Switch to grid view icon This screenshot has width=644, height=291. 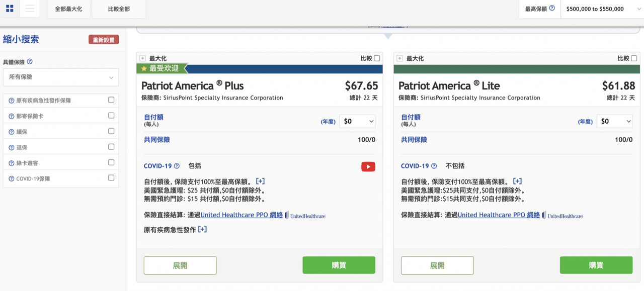coord(10,9)
